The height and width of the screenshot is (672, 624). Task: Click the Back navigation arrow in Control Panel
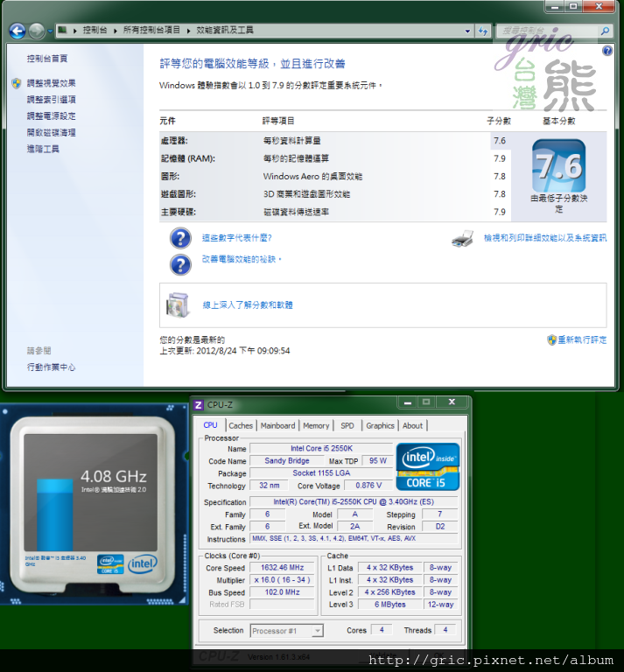point(18,31)
